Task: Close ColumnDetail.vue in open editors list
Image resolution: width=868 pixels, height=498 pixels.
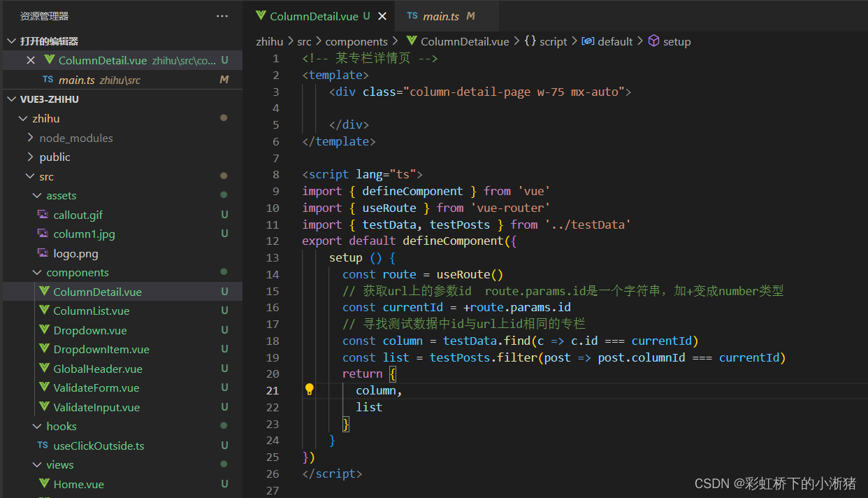Action: (x=31, y=61)
